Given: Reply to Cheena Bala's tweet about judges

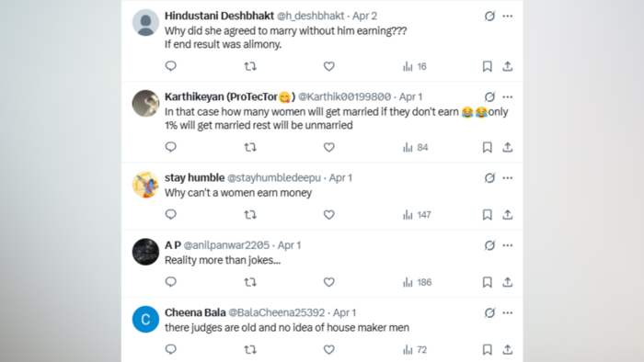Looking at the screenshot, I should [170, 349].
